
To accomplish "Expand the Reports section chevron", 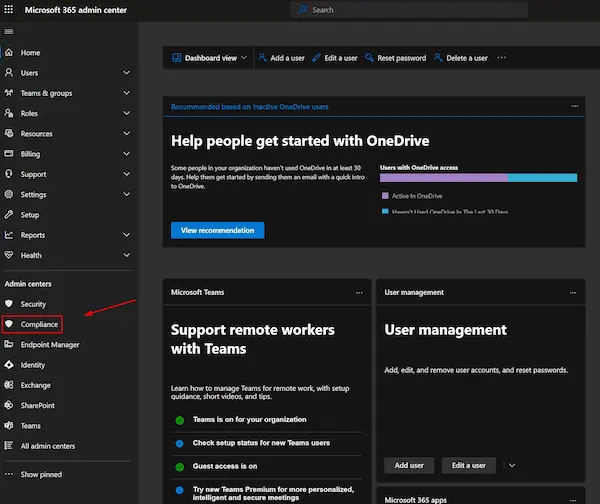I will pos(126,235).
